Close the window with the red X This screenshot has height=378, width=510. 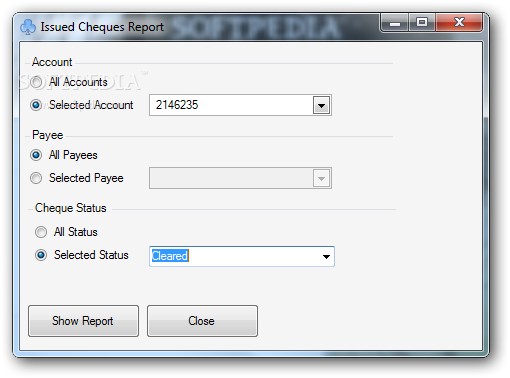[459, 22]
